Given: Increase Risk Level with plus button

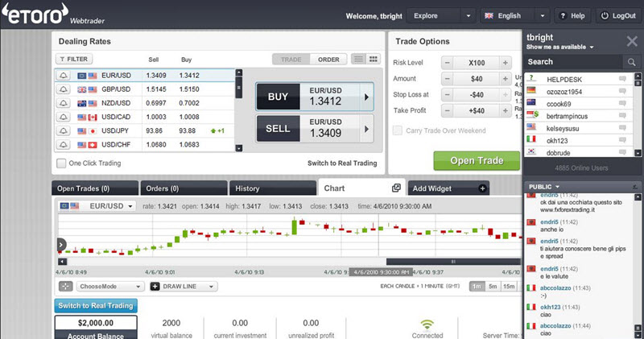Looking at the screenshot, I should click(x=506, y=63).
